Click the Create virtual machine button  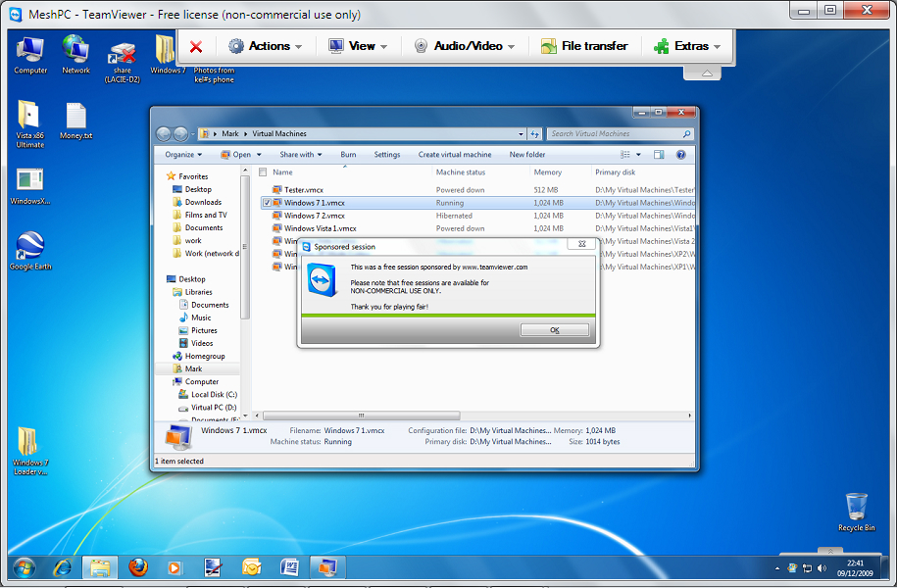[x=455, y=155]
